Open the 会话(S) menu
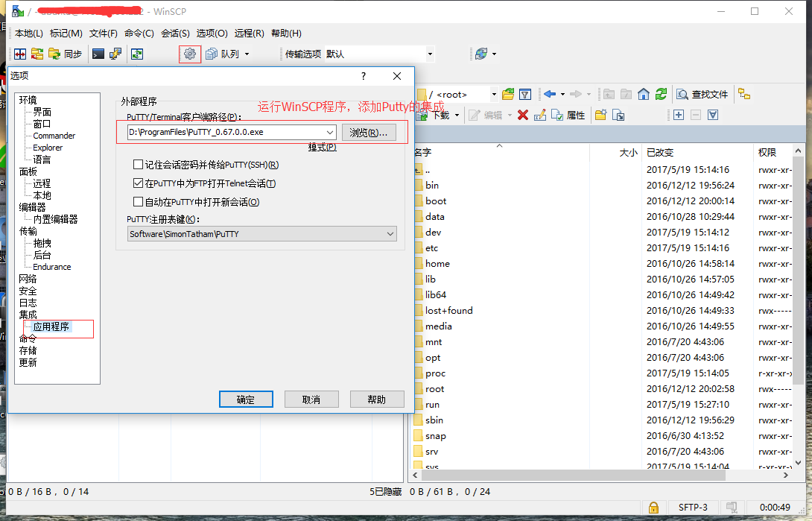 click(x=176, y=33)
